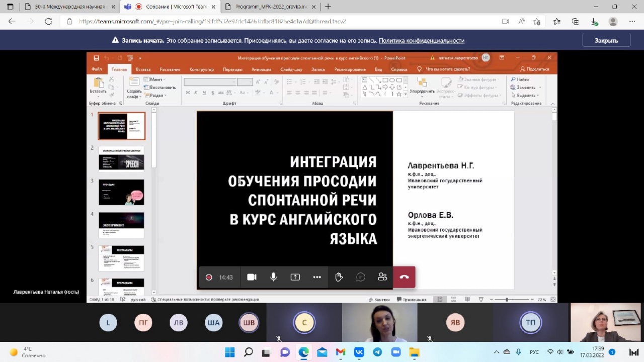Expand the system tray hidden icons chevron
The height and width of the screenshot is (362, 644).
(497, 352)
